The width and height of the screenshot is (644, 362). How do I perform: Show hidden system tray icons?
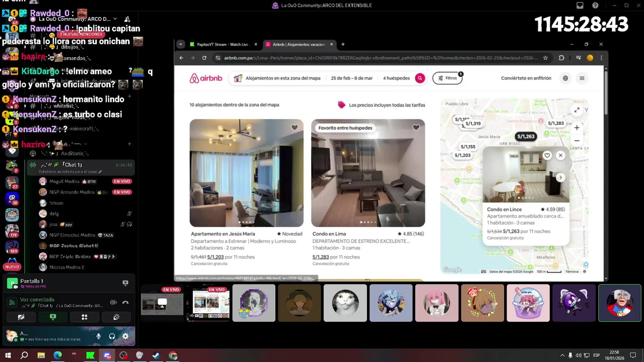562,355
